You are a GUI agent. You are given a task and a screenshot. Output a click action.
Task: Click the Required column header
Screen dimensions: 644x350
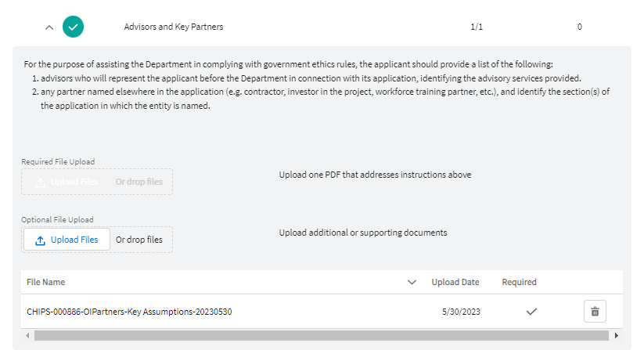[x=519, y=282]
